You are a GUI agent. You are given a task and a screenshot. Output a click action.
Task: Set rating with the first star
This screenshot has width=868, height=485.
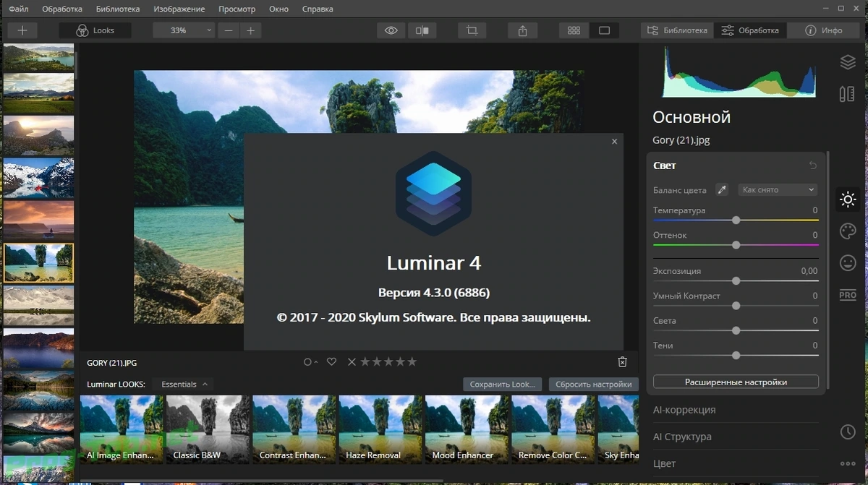tap(365, 361)
